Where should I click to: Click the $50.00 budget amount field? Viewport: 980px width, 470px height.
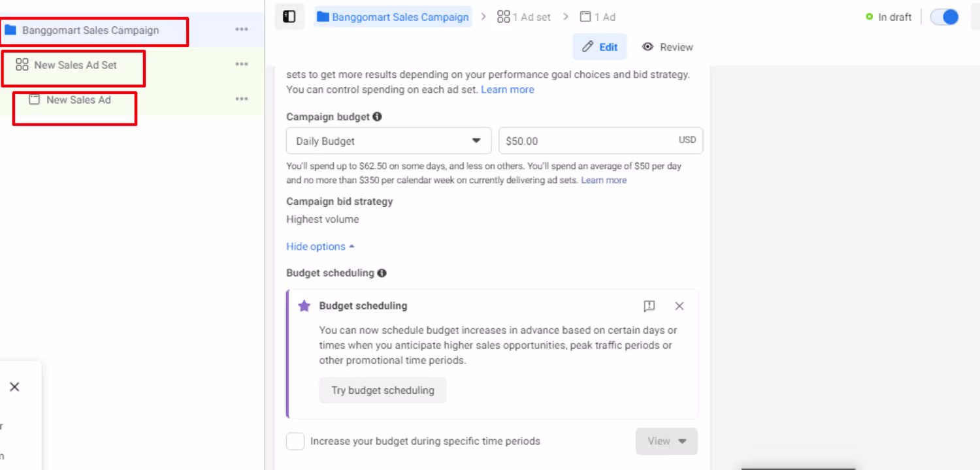588,141
